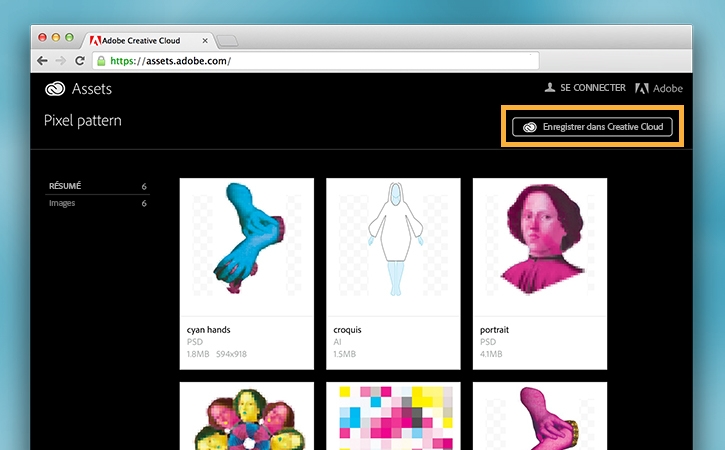Open the pink hand thumbnail
Screen dimensions: 725x450
(540, 416)
